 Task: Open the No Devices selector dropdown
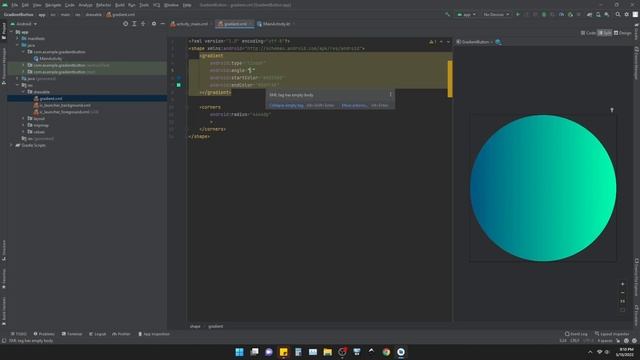(x=496, y=14)
